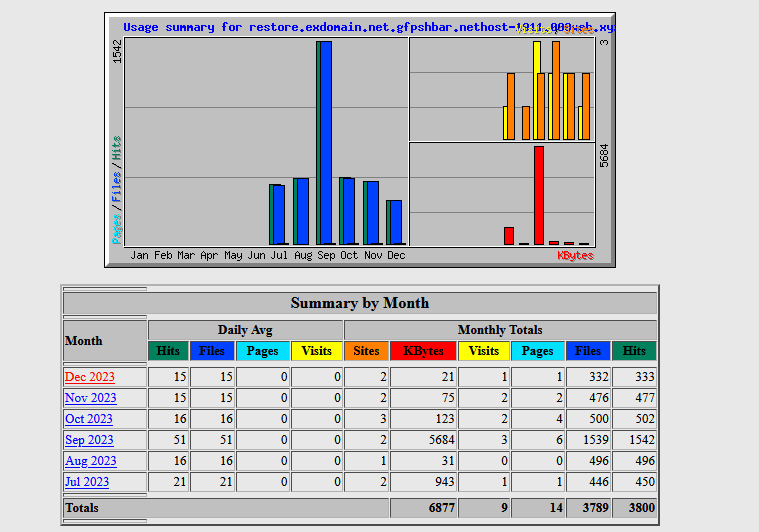Click the green Daily Avg Hits header
Image resolution: width=759 pixels, height=532 pixels.
168,351
